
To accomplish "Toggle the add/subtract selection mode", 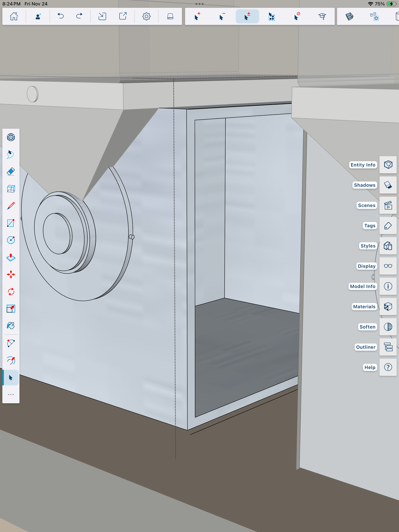I will click(x=247, y=16).
